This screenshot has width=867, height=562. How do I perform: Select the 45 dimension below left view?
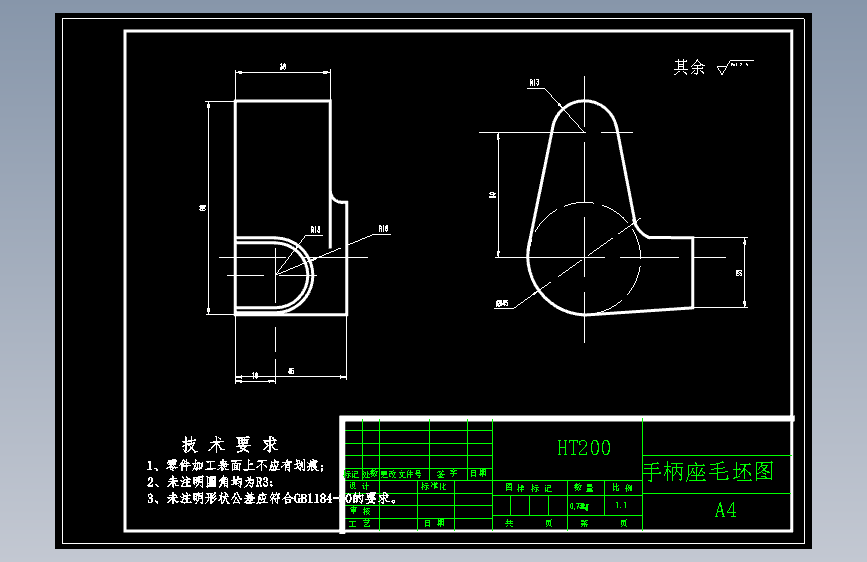pyautogui.click(x=291, y=371)
